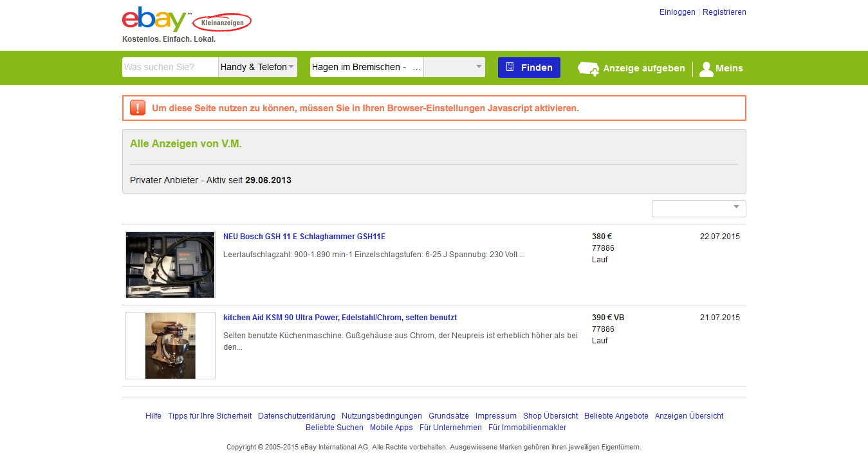Click the Leerlaufschlagzahl description text
868x470 pixels.
[x=374, y=255]
